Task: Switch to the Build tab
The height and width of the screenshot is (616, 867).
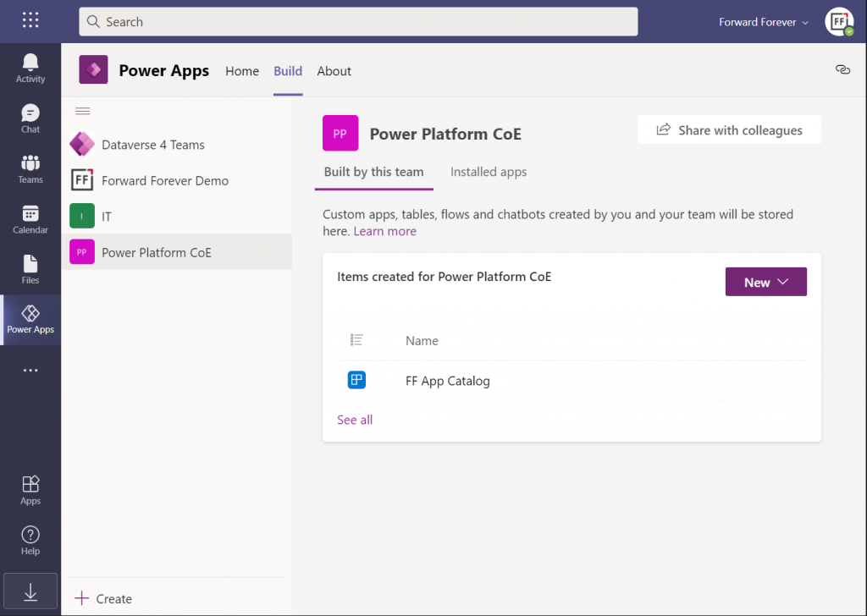Action: (288, 71)
